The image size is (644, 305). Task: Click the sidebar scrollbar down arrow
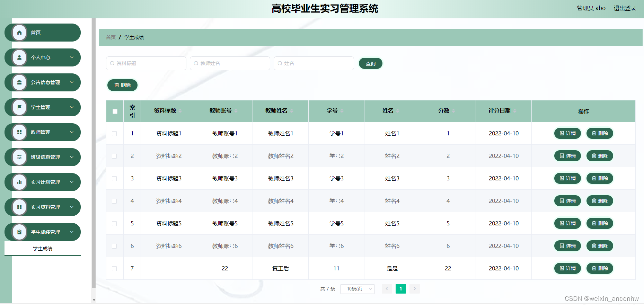pos(94,300)
